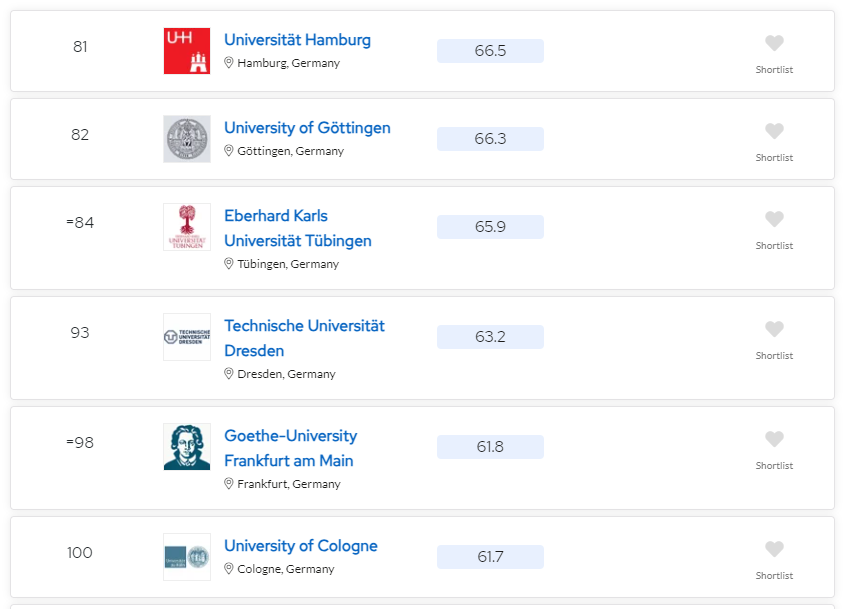
Task: Click location pin icon beside Dresden, Germany
Action: [228, 374]
